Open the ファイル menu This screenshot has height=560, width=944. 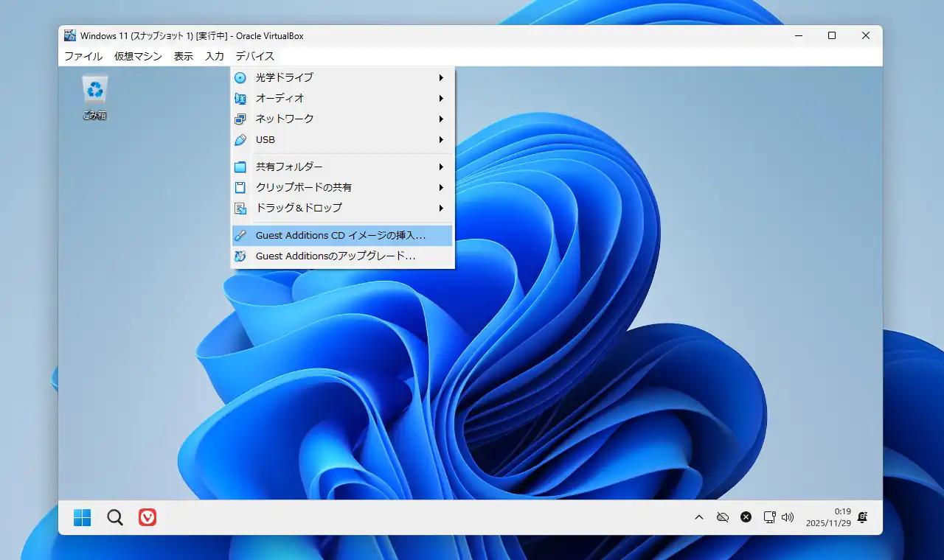point(83,56)
